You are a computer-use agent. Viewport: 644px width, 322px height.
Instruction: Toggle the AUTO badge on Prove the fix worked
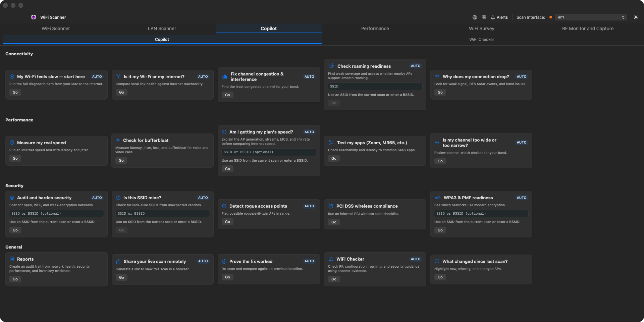click(x=309, y=261)
